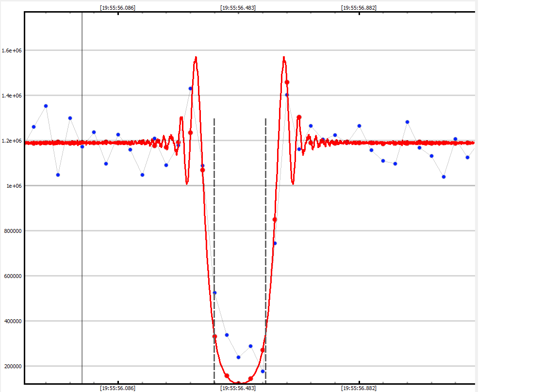Click bottom axis label 19:55:56.882
Image resolution: width=558 pixels, height=392 pixels.
pyautogui.click(x=359, y=388)
